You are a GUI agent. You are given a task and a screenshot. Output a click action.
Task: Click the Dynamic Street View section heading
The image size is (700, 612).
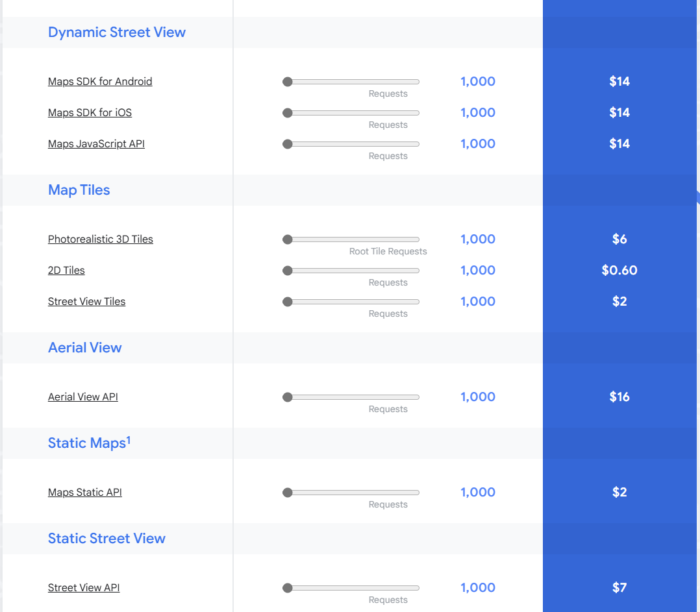(117, 32)
